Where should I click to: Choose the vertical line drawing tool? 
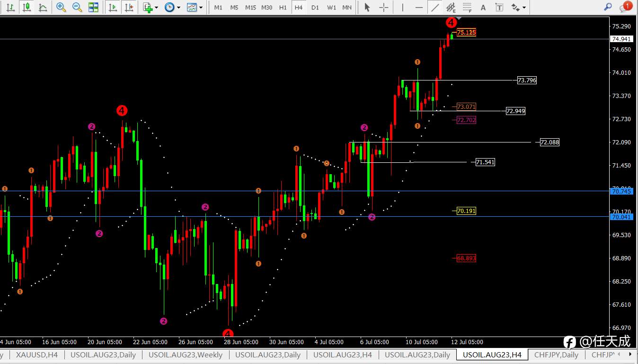(x=403, y=7)
